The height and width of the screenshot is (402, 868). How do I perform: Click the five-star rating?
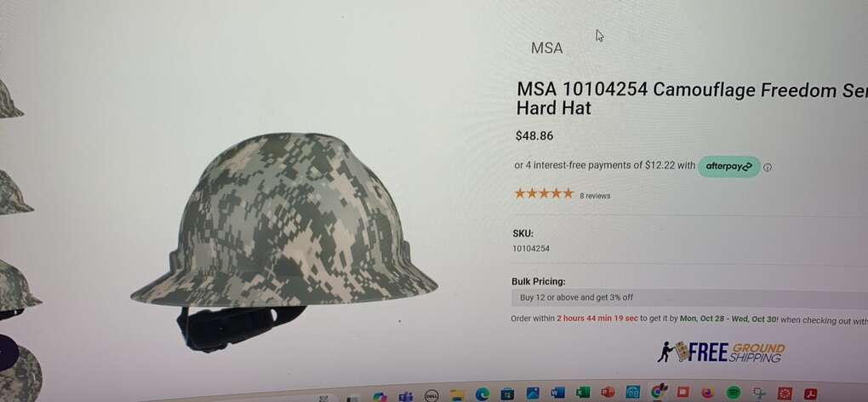pos(544,193)
